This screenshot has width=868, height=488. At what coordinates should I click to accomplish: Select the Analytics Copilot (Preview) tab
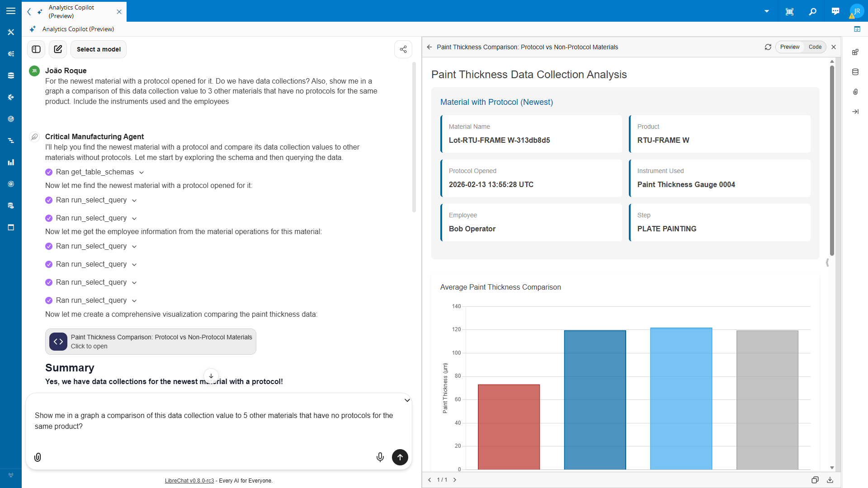point(72,11)
